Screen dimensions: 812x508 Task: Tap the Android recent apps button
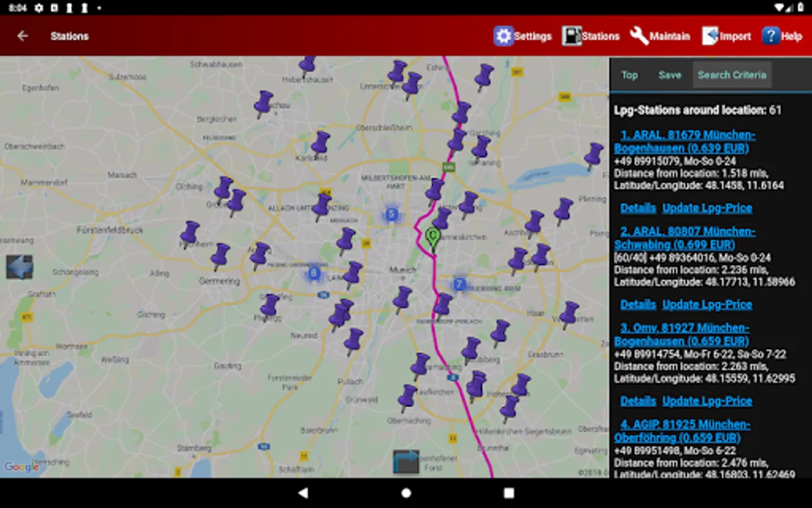point(509,493)
